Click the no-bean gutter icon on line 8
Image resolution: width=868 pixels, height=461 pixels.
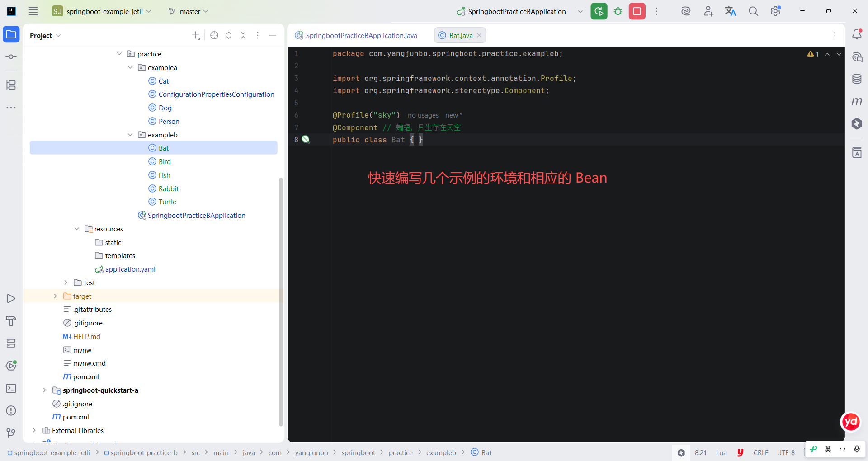[x=306, y=139]
